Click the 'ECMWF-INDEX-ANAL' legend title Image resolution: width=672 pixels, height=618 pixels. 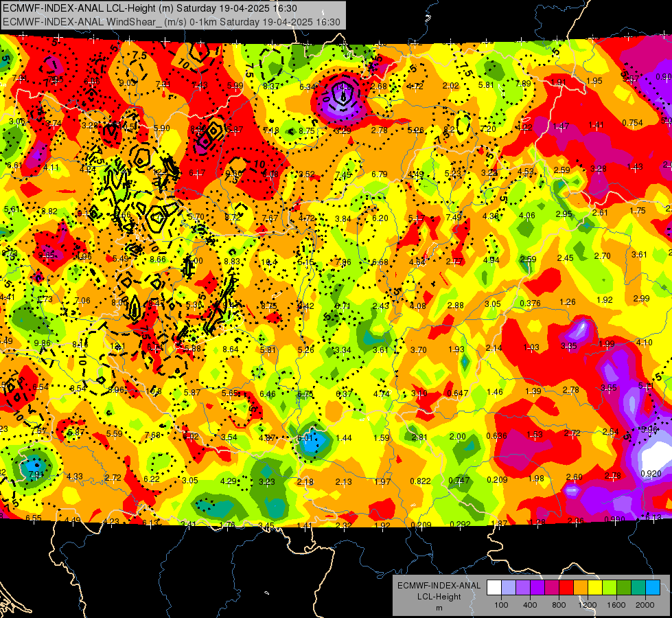(x=439, y=586)
